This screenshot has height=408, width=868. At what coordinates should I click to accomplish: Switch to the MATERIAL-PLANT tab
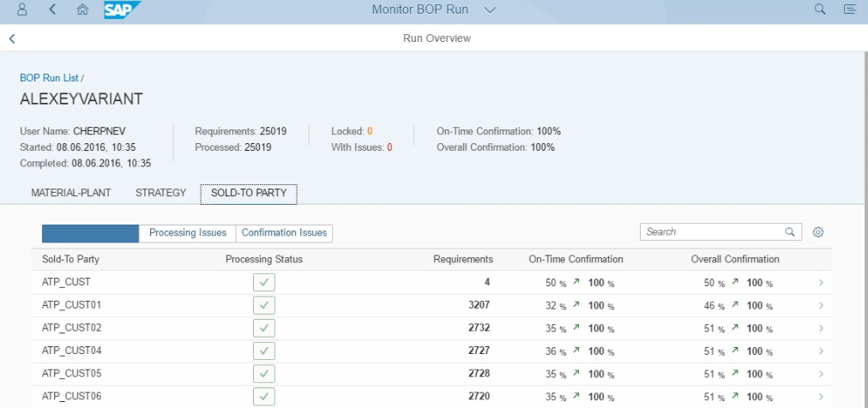click(x=71, y=193)
